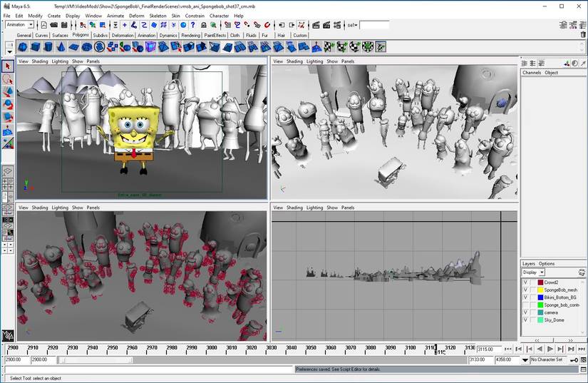
Task: Open IPR render clapperboard icon
Action: pyautogui.click(x=326, y=25)
